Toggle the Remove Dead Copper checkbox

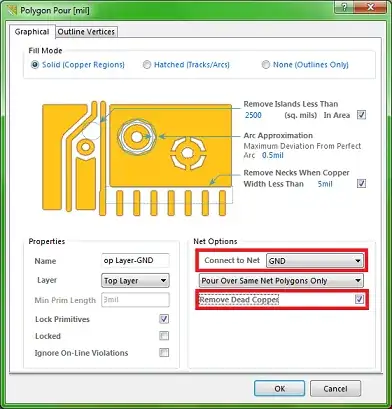point(359,299)
